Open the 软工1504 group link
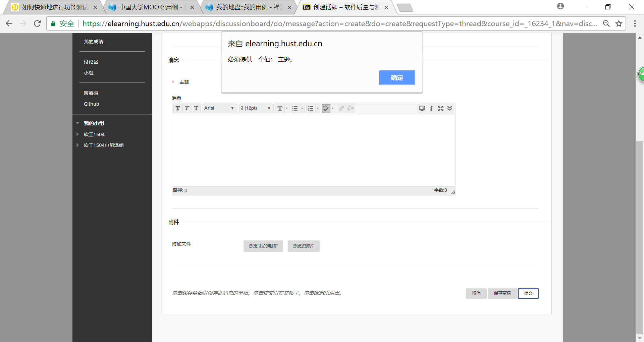Viewport: 644px width, 342px height. pos(94,134)
